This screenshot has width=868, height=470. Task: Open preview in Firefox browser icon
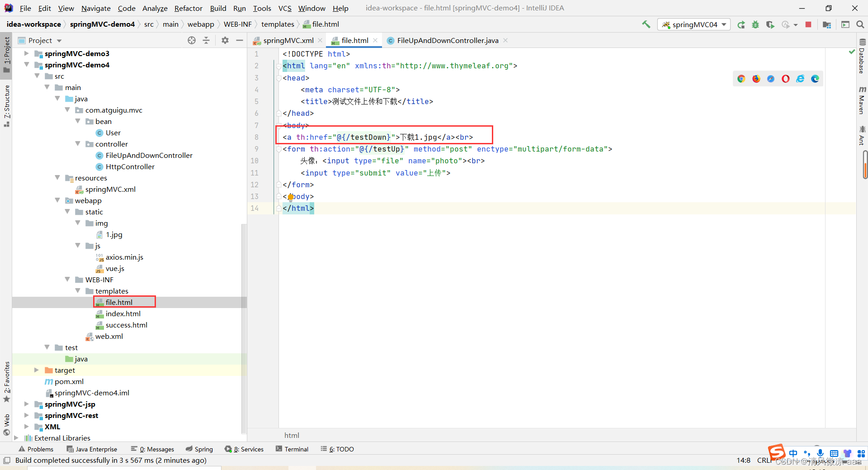click(x=756, y=79)
